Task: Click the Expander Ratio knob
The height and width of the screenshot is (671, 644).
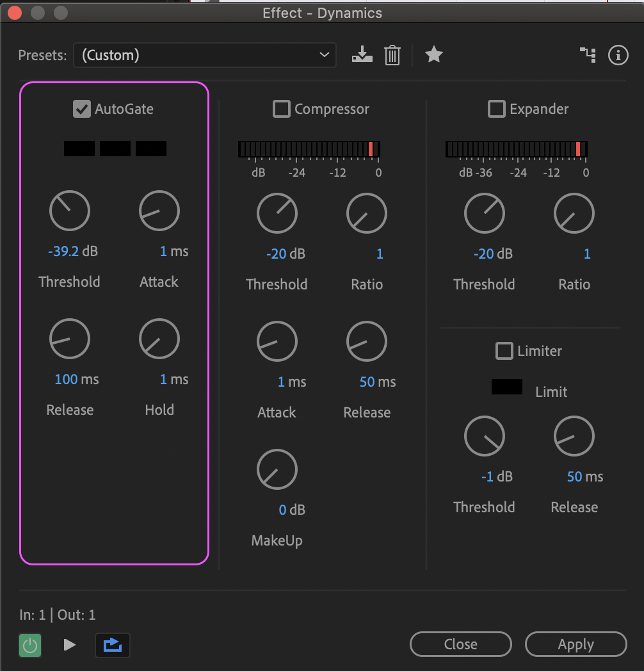Action: click(x=574, y=213)
